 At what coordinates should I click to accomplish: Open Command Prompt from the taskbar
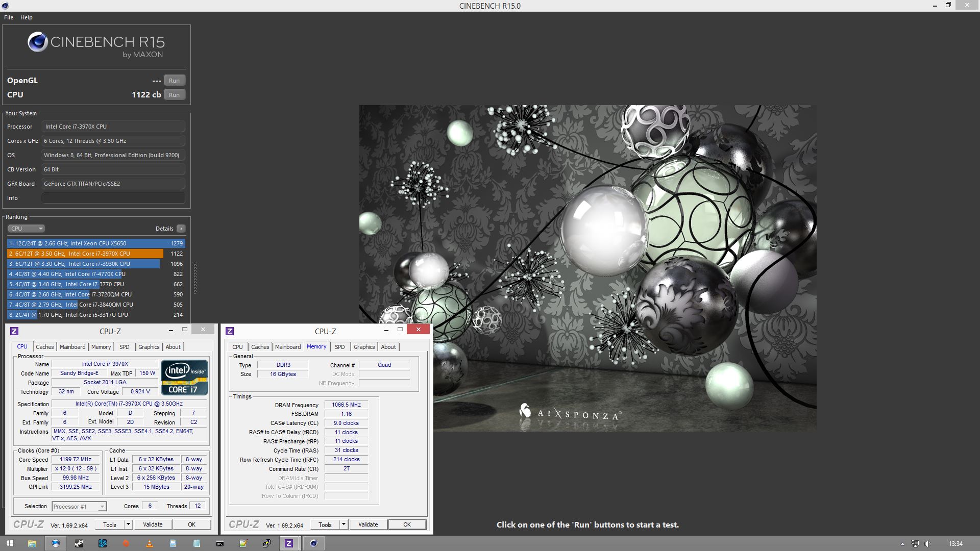coord(220,543)
